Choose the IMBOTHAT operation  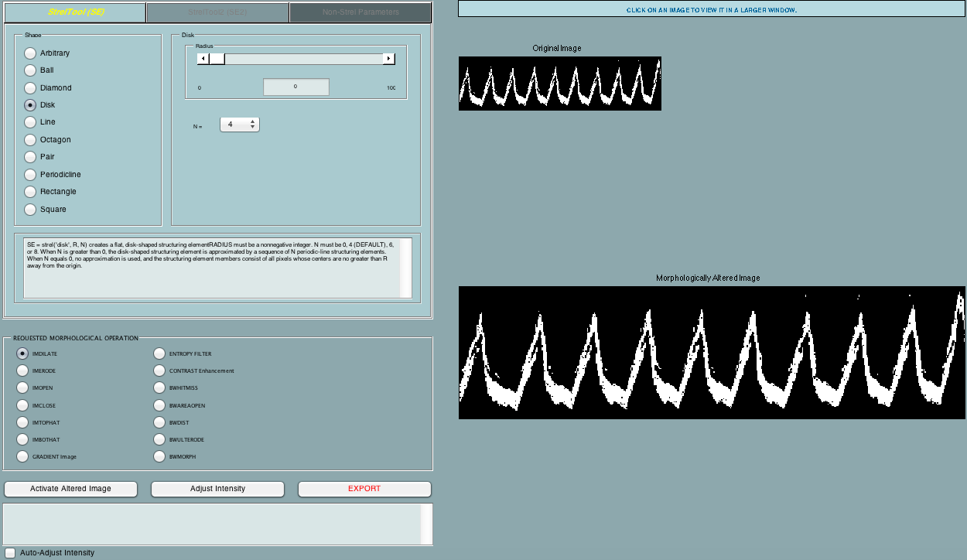point(22,439)
